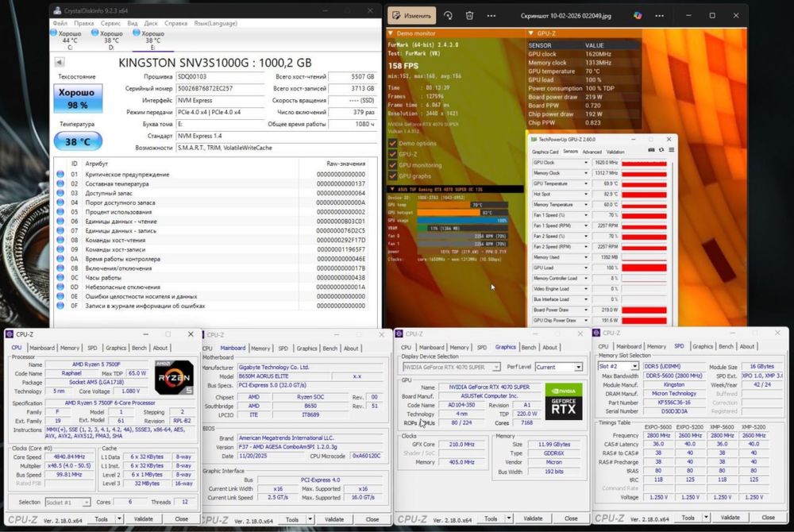This screenshot has width=794, height=532.
Task: Click the NVIDIA GeForce RTX logo in CPU-Z
Action: [564, 402]
